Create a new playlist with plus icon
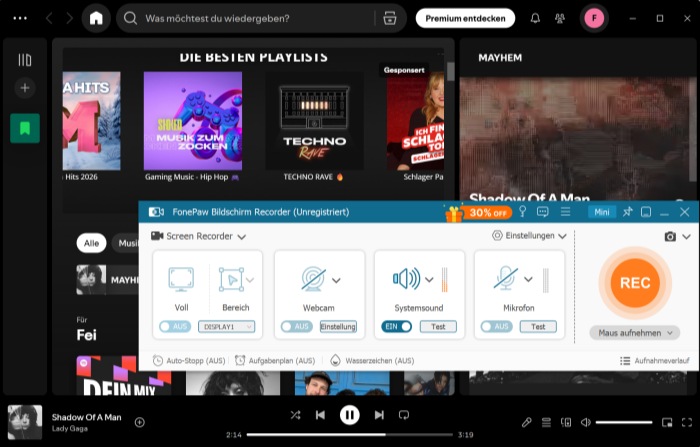700x447 pixels. click(25, 88)
